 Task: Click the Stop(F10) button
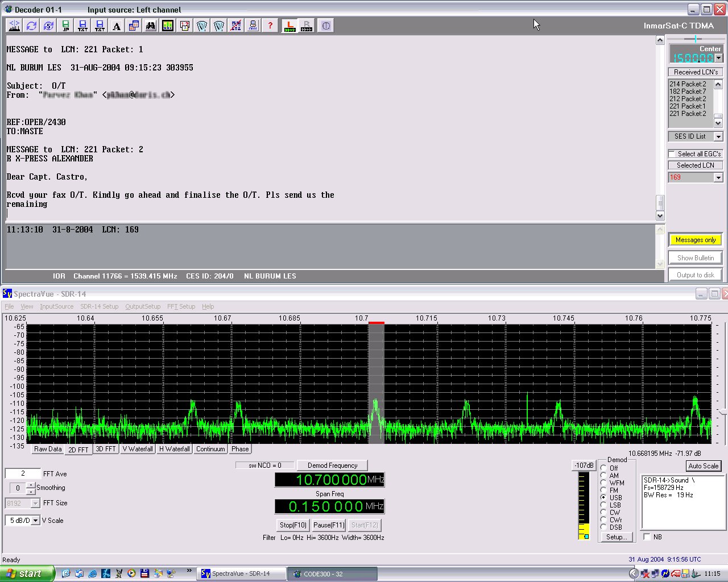[293, 525]
